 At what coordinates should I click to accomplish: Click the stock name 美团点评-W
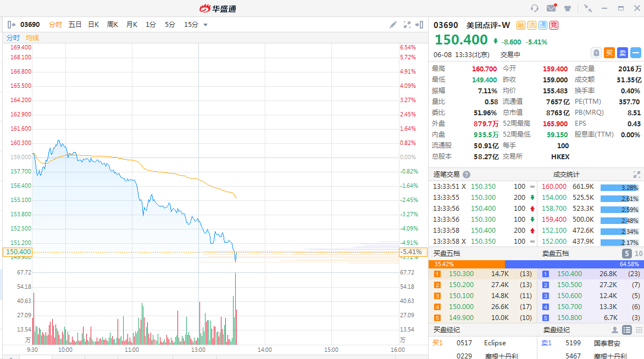pos(488,25)
